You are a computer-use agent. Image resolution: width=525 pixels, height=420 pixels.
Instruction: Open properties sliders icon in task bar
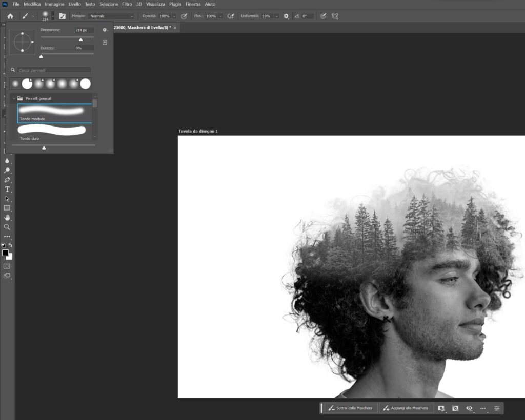497,408
